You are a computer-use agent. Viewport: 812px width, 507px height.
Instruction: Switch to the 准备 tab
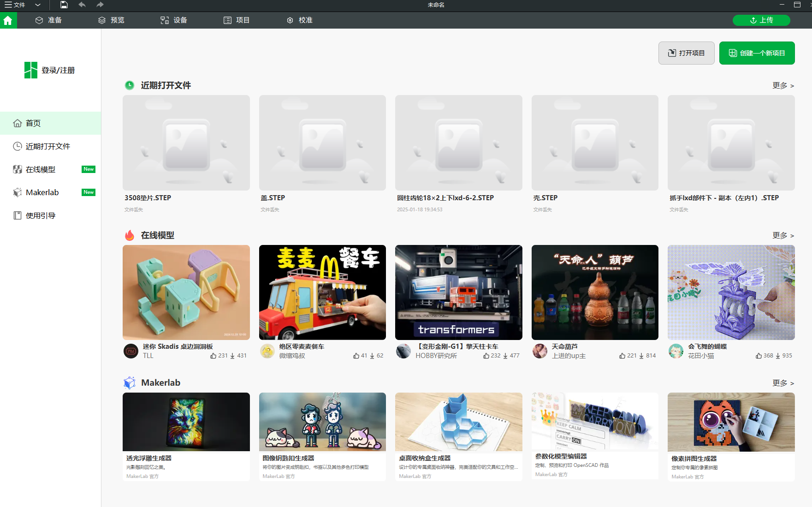pyautogui.click(x=48, y=20)
